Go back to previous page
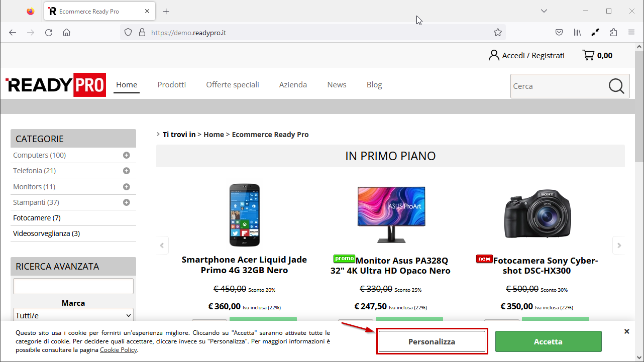 point(13,32)
